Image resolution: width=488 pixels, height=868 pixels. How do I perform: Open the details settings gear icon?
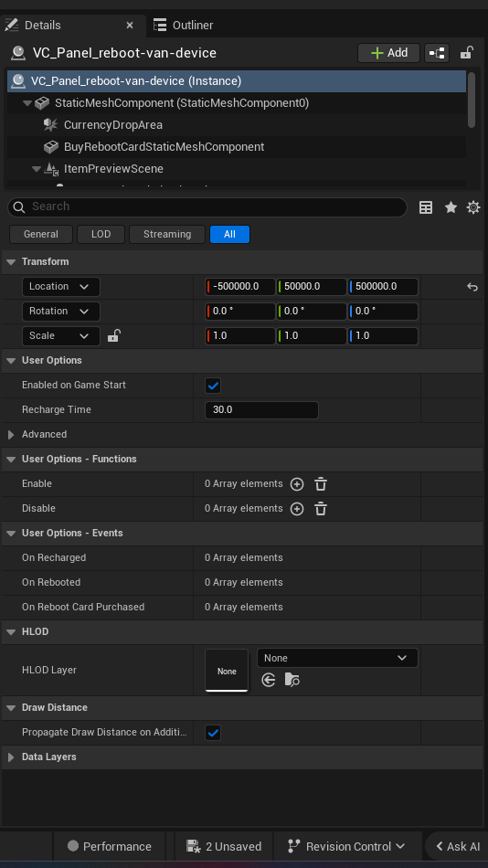click(x=473, y=207)
